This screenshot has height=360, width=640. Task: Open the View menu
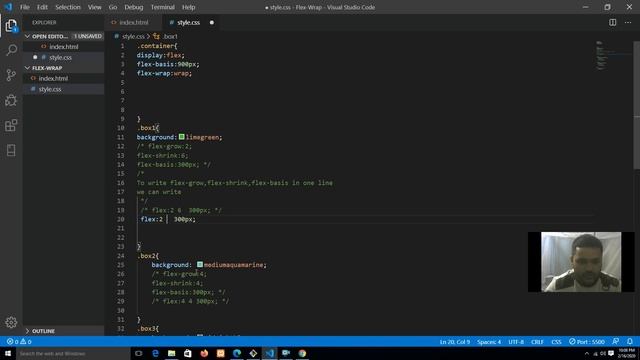click(x=94, y=7)
